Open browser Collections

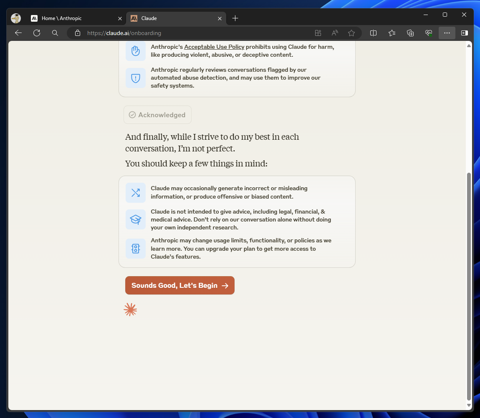click(x=410, y=33)
